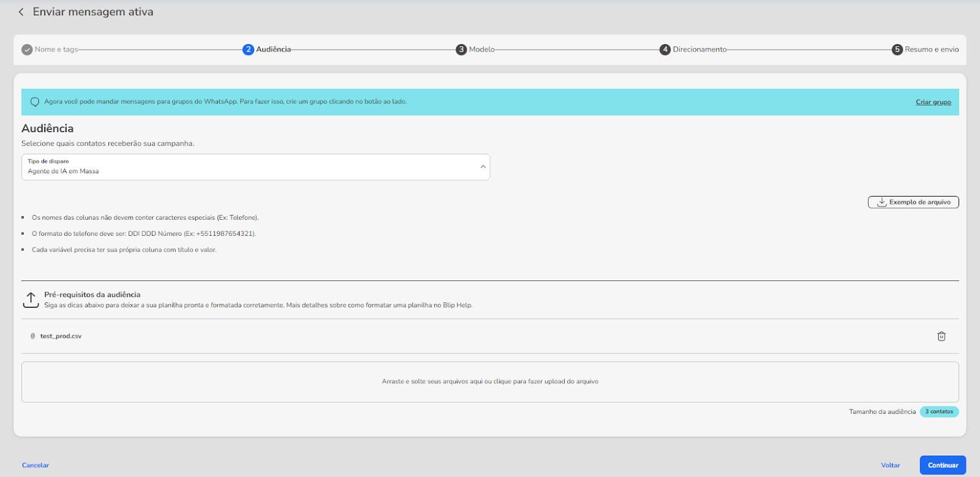Image resolution: width=980 pixels, height=477 pixels.
Task: Click the upload arrow icon near Pré-requisitos
Action: point(31,299)
